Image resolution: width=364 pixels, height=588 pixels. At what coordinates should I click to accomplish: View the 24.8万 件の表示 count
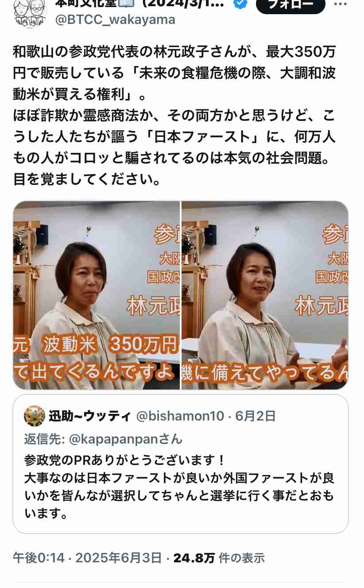(219, 558)
